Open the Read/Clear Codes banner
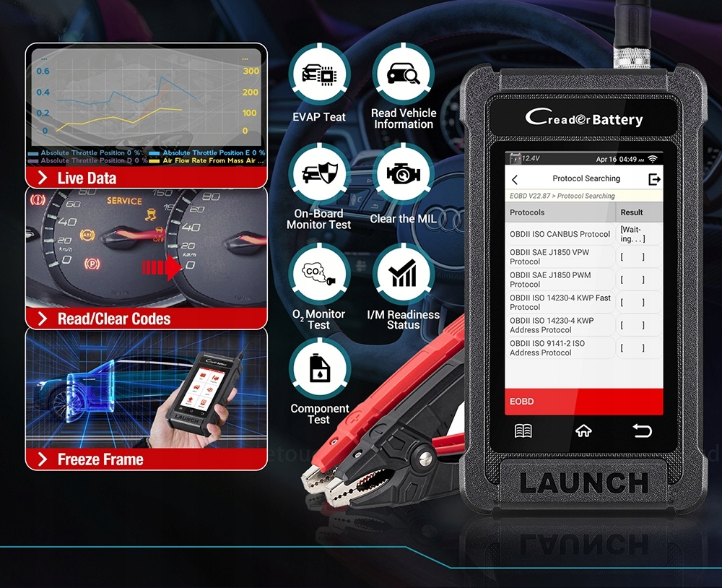 (x=147, y=319)
